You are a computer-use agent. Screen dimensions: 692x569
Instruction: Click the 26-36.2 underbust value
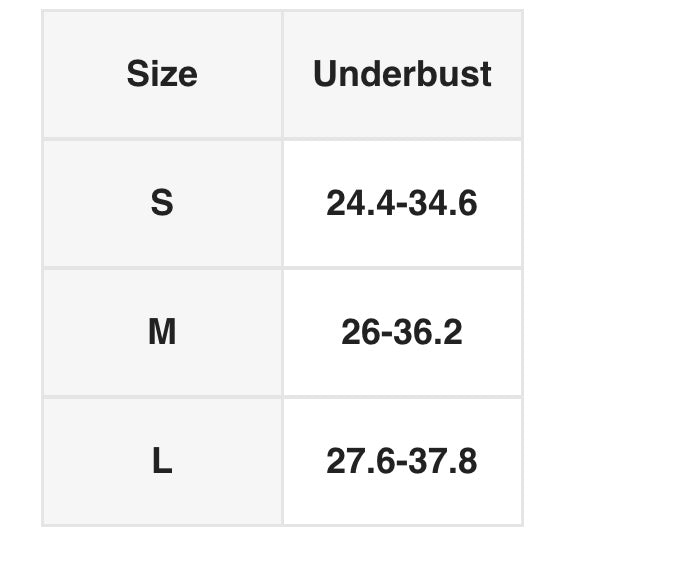tap(402, 332)
